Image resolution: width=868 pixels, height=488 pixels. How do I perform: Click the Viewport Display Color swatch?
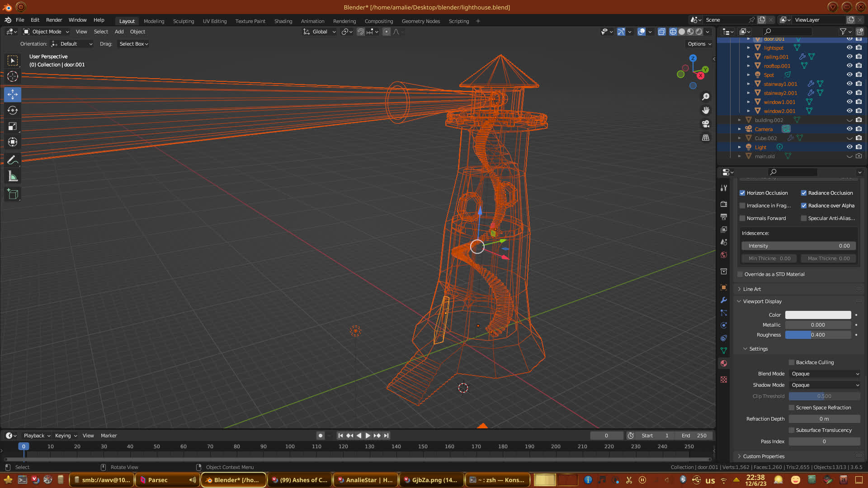click(818, 315)
